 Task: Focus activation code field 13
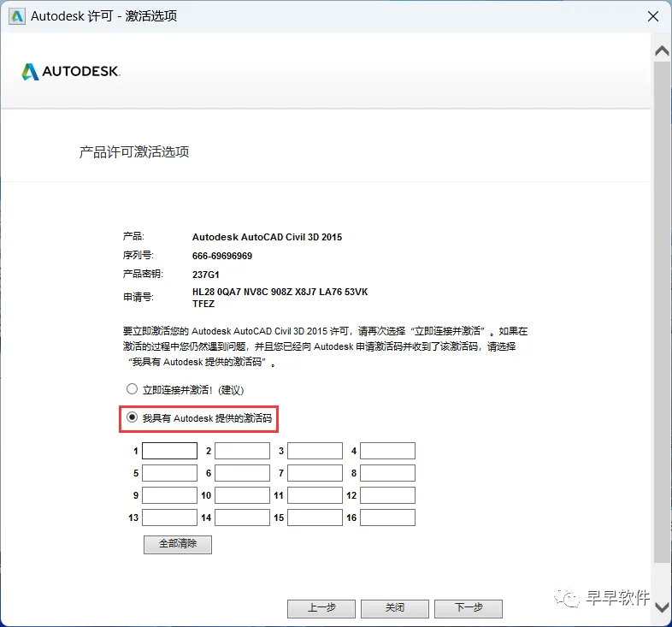point(170,518)
